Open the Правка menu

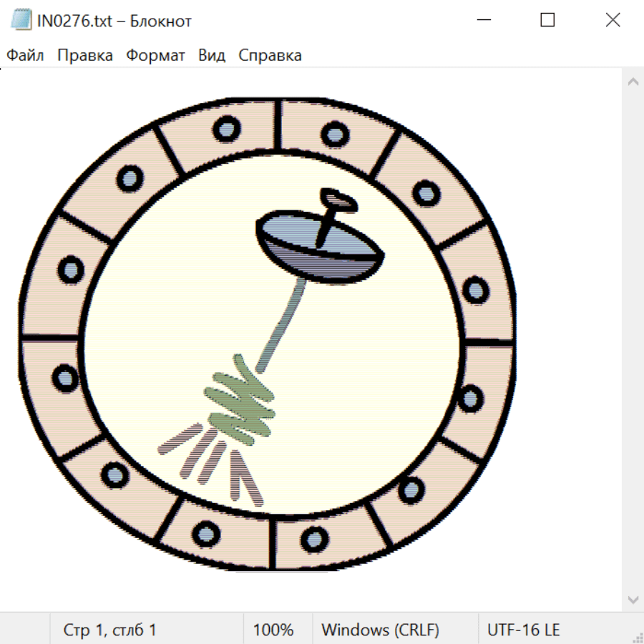[85, 56]
